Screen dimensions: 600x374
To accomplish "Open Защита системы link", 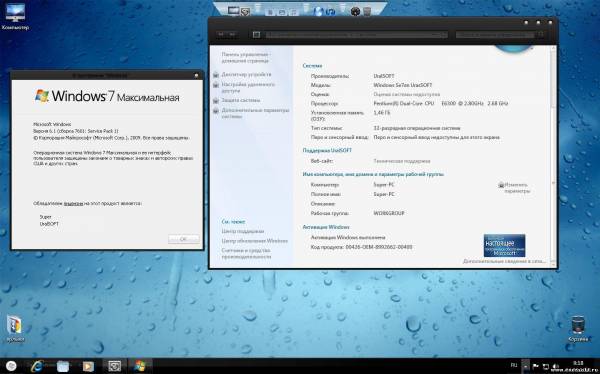I will point(241,100).
